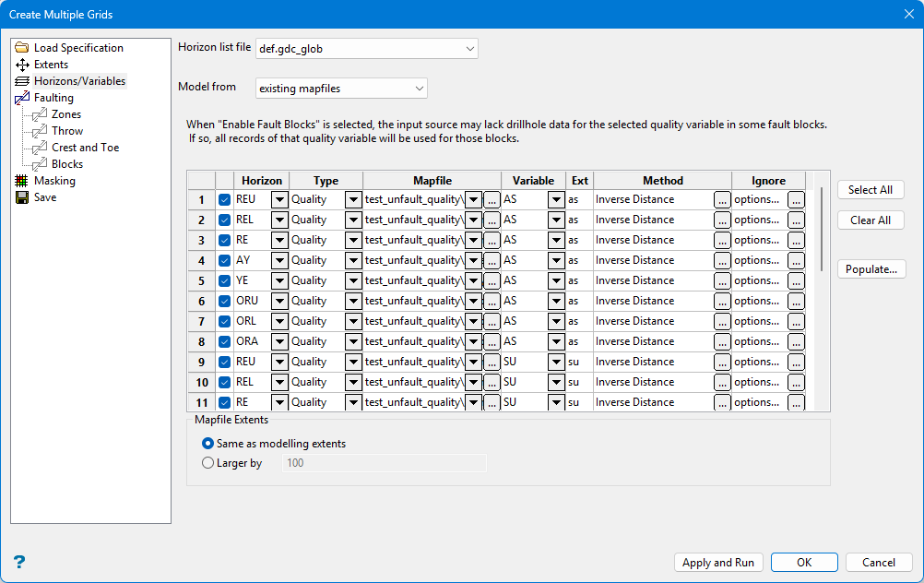Click the Faulting icon in tree

point(22,98)
